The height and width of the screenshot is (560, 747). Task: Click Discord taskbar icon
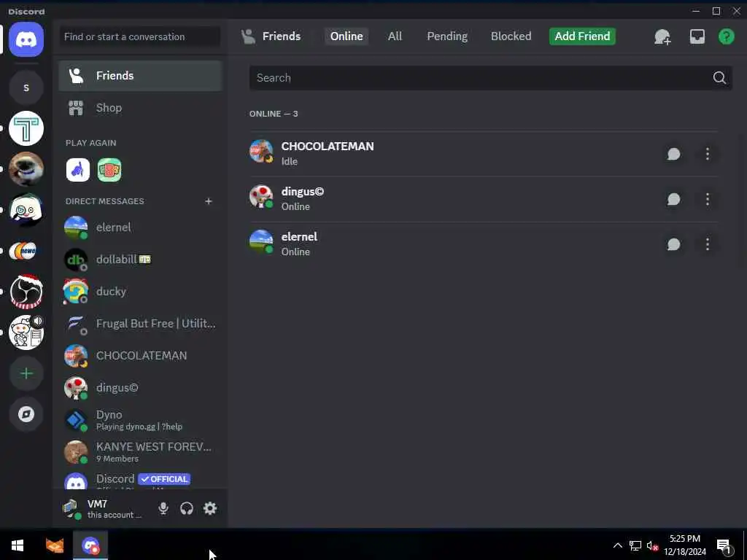coord(90,545)
